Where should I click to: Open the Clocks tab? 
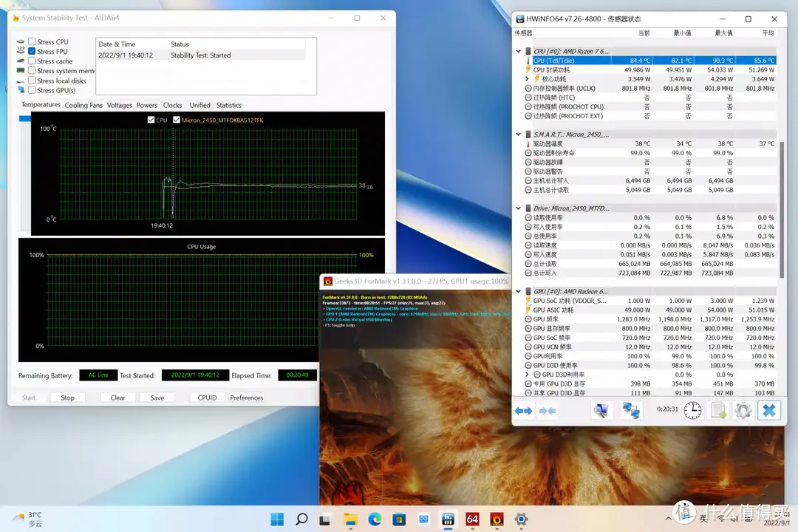pos(172,106)
